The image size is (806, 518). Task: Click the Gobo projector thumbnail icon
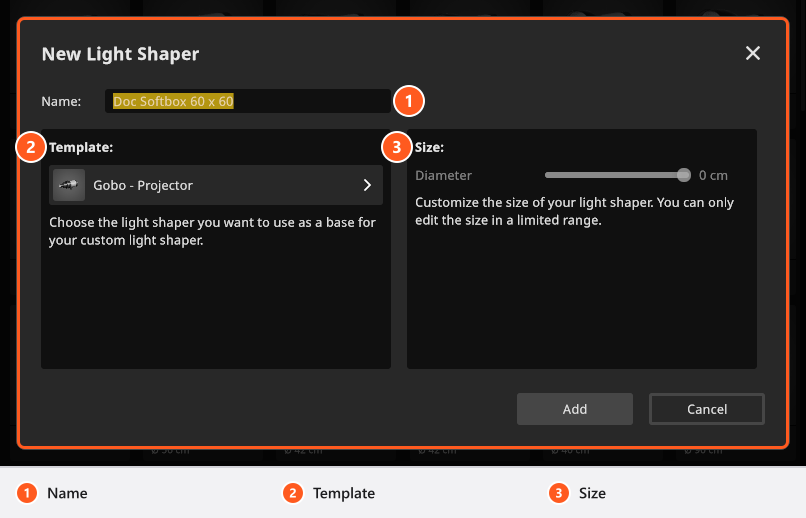click(69, 185)
